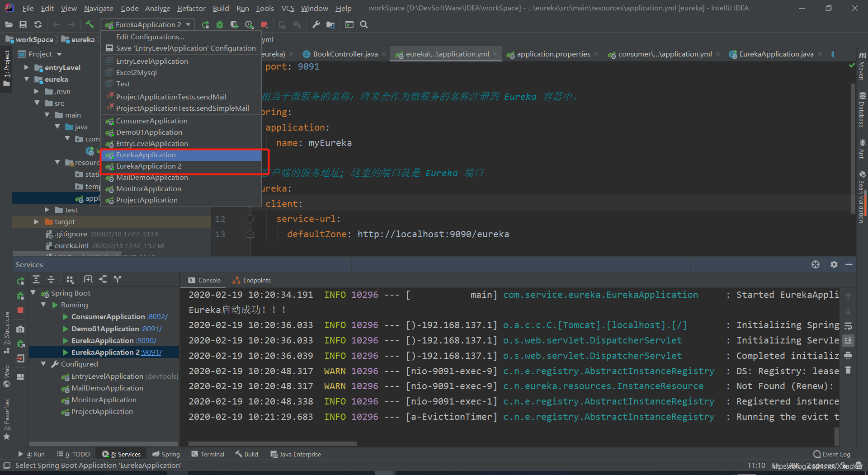The image size is (868, 475).
Task: Expand the target folder
Action: coord(36,221)
